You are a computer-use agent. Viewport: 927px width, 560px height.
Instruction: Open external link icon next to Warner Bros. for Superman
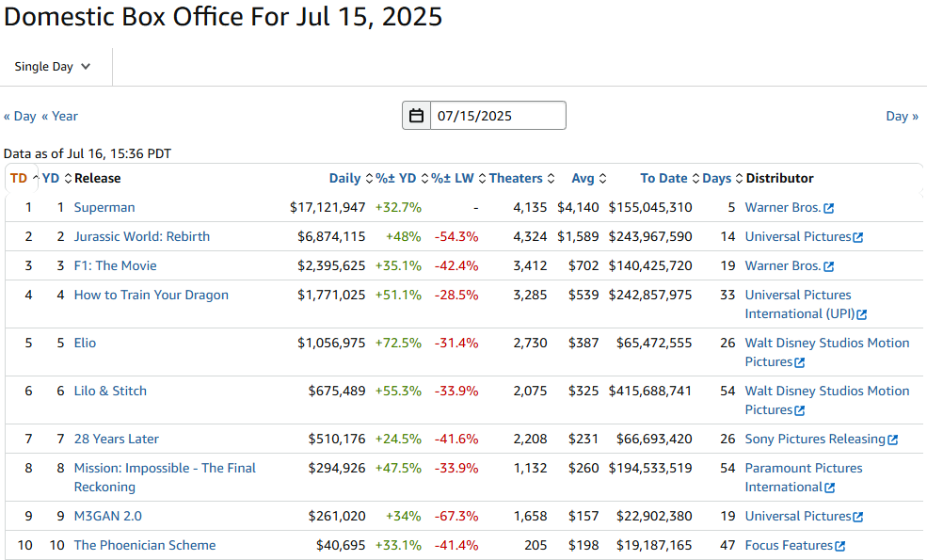(829, 208)
